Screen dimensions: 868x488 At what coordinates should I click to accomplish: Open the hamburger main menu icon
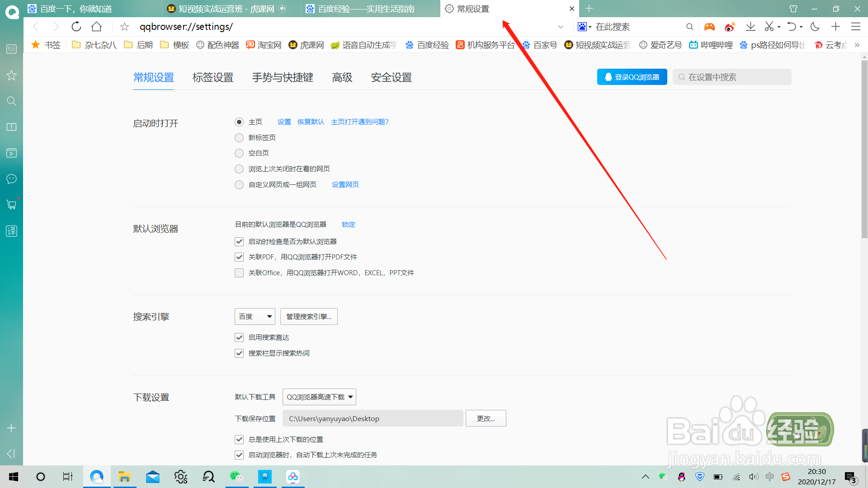pyautogui.click(x=855, y=27)
